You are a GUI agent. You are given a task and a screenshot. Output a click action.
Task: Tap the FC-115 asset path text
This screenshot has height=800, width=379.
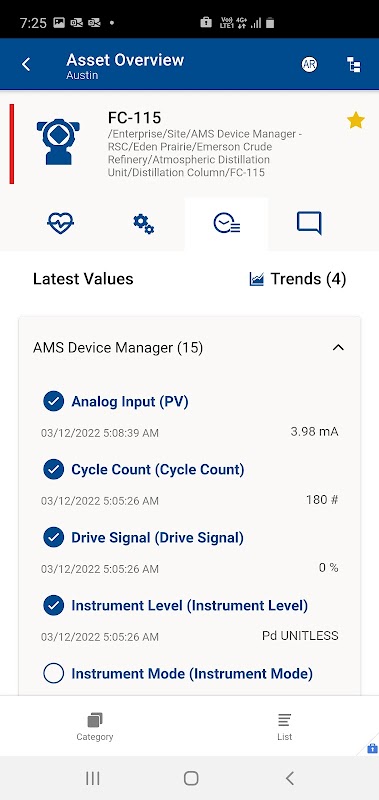coord(205,153)
